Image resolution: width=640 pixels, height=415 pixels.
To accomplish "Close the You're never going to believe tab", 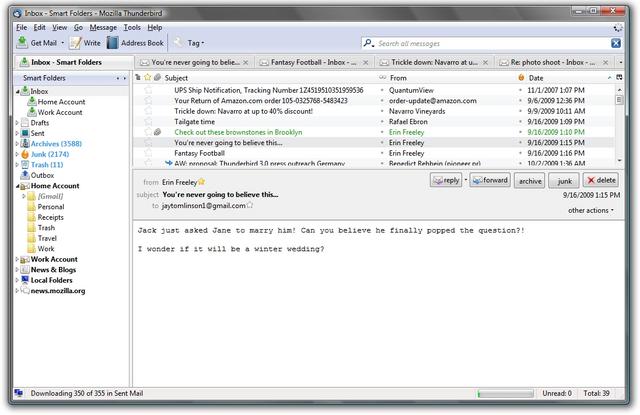I will coord(246,62).
